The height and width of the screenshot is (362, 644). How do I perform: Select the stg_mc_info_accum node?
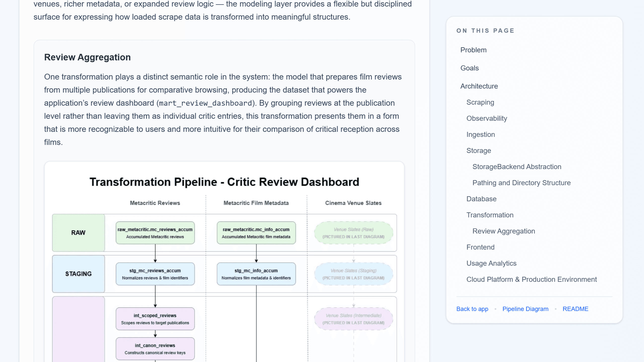pyautogui.click(x=256, y=274)
